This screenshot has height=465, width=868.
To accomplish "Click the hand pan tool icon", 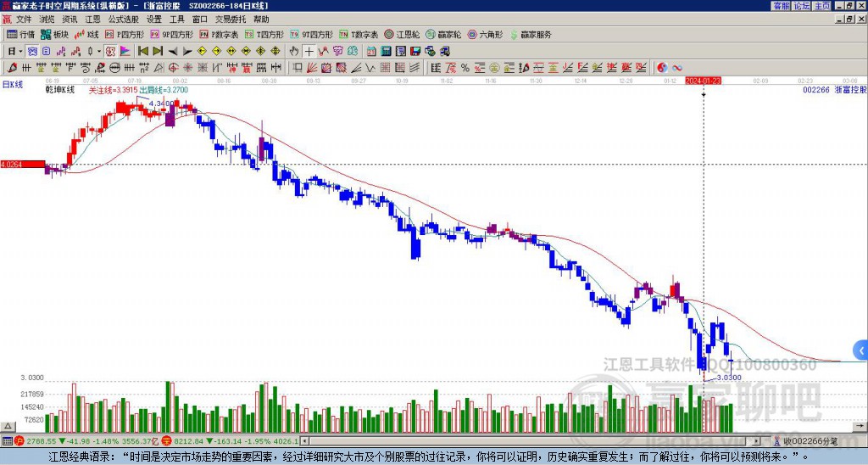I will (294, 51).
